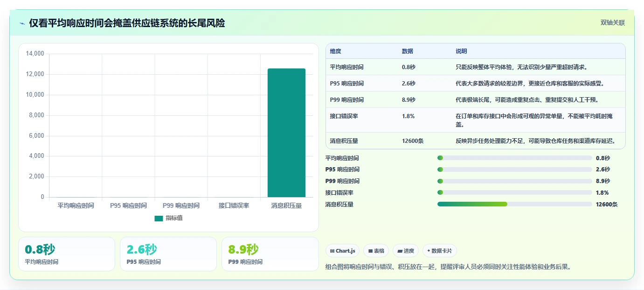Click the 接口错误率 x-axis label in the chart

(x=234, y=205)
